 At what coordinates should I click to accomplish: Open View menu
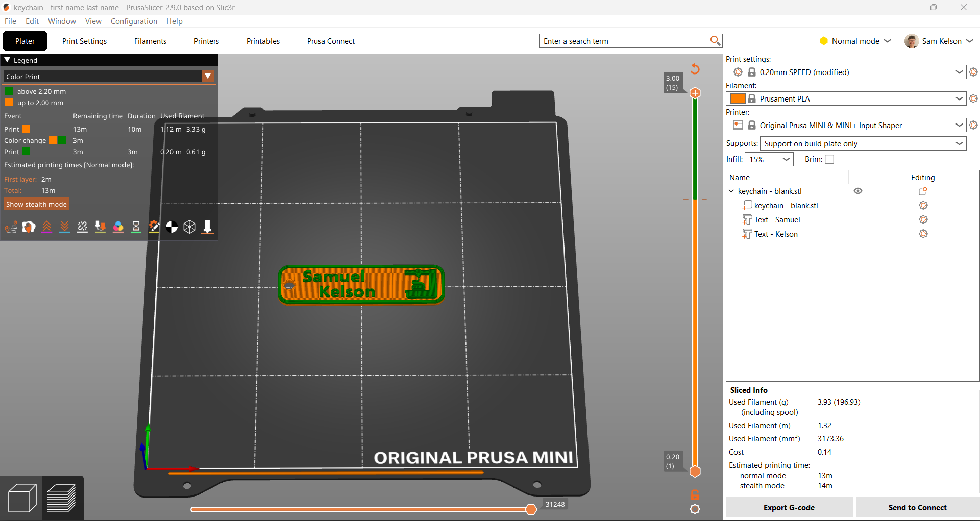[93, 21]
